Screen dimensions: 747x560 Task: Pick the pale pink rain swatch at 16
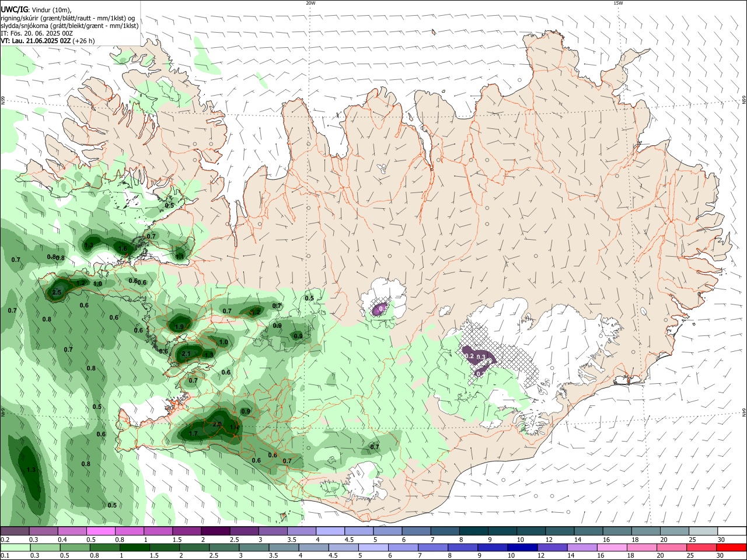(611, 548)
